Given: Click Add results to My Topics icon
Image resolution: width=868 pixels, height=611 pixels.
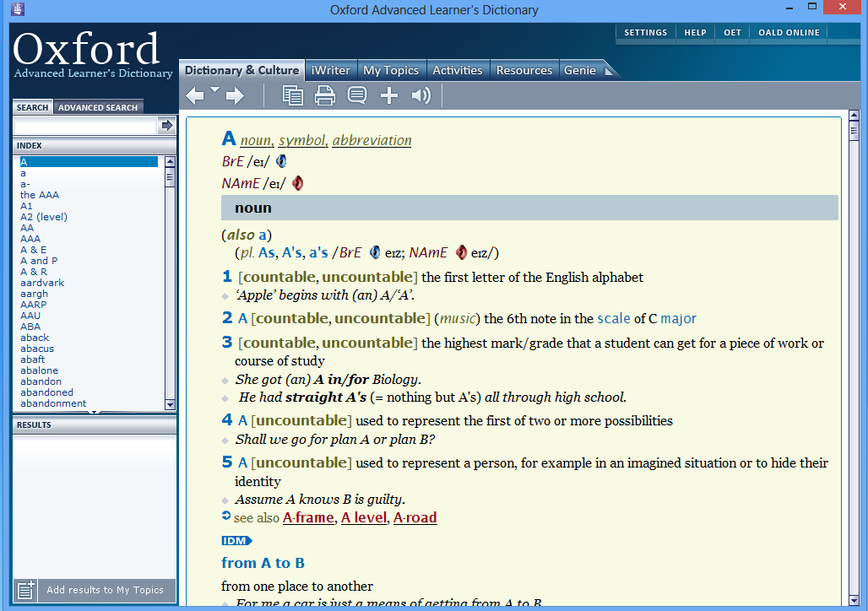Looking at the screenshot, I should 25,590.
